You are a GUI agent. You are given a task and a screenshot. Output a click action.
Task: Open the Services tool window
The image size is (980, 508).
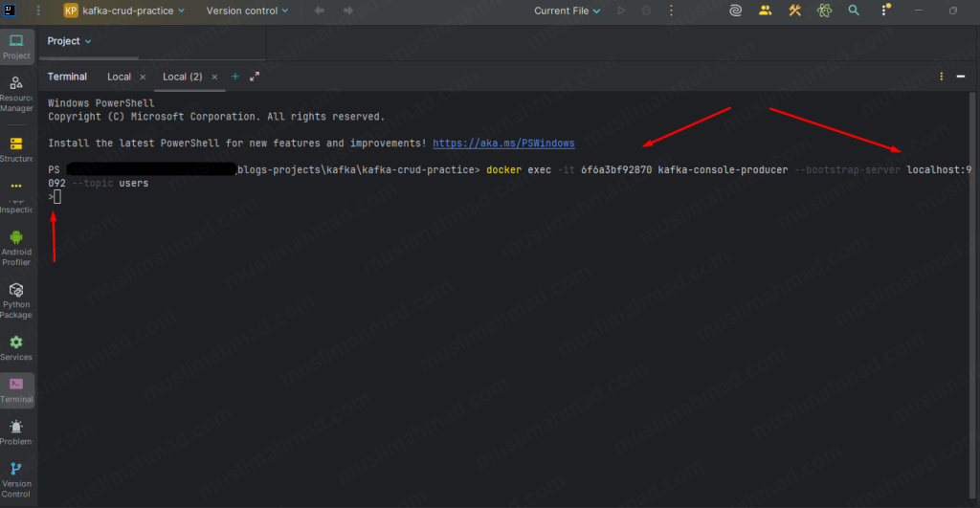pos(16,348)
